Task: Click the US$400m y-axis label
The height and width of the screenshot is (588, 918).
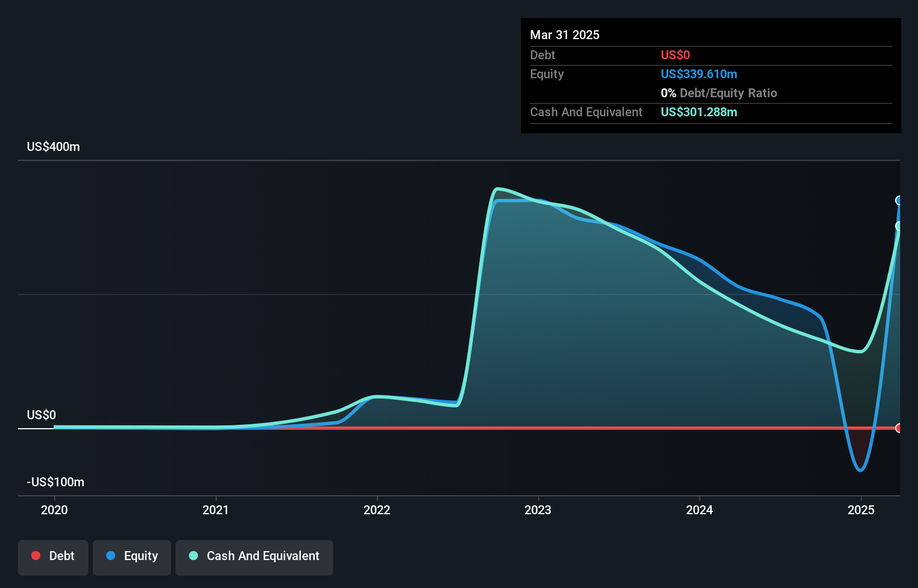Action: click(54, 147)
